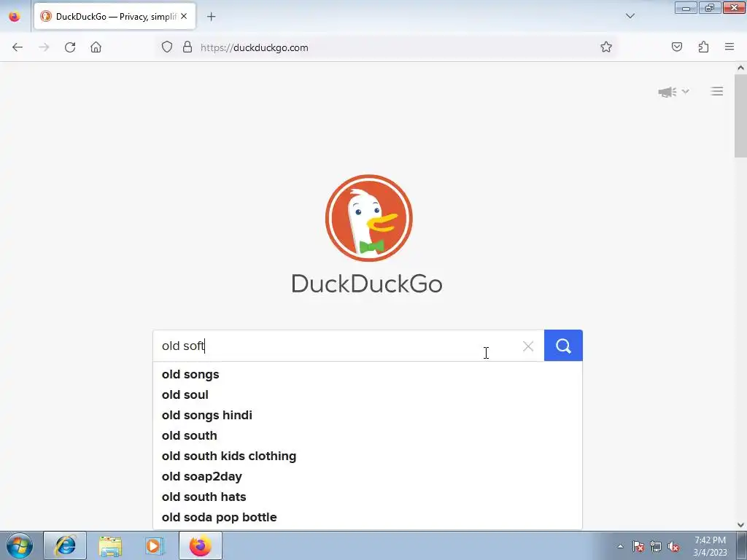Open the Extensions puzzle icon
The width and height of the screenshot is (747, 560).
click(x=703, y=47)
